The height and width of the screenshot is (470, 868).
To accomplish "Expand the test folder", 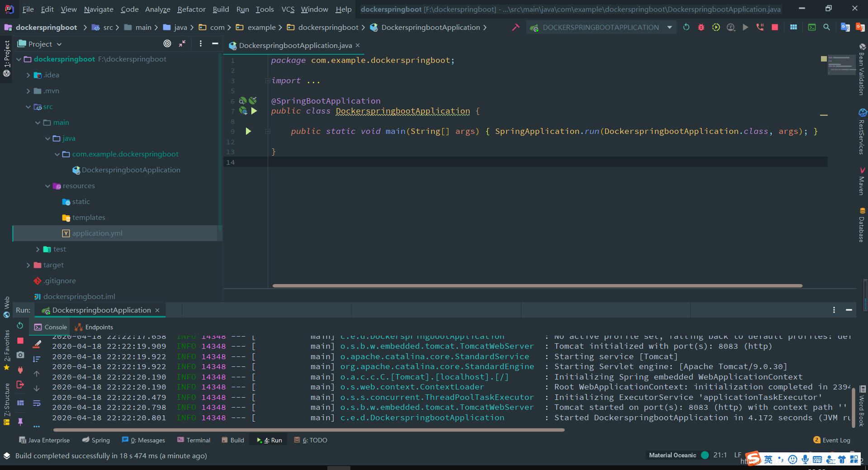I will (38, 249).
